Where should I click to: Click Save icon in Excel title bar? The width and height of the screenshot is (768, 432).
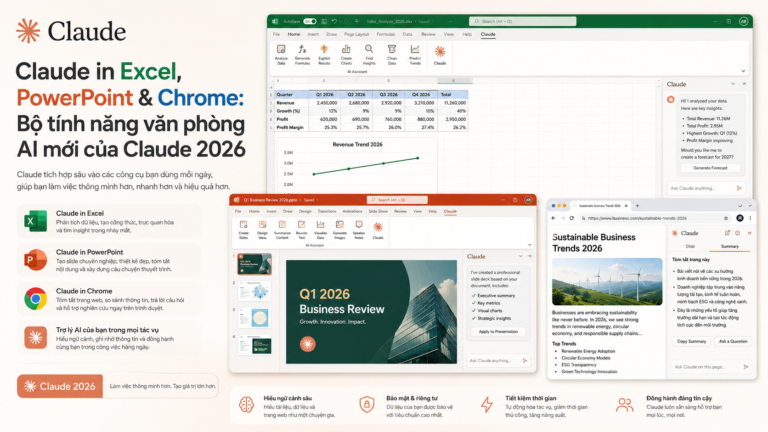point(324,22)
